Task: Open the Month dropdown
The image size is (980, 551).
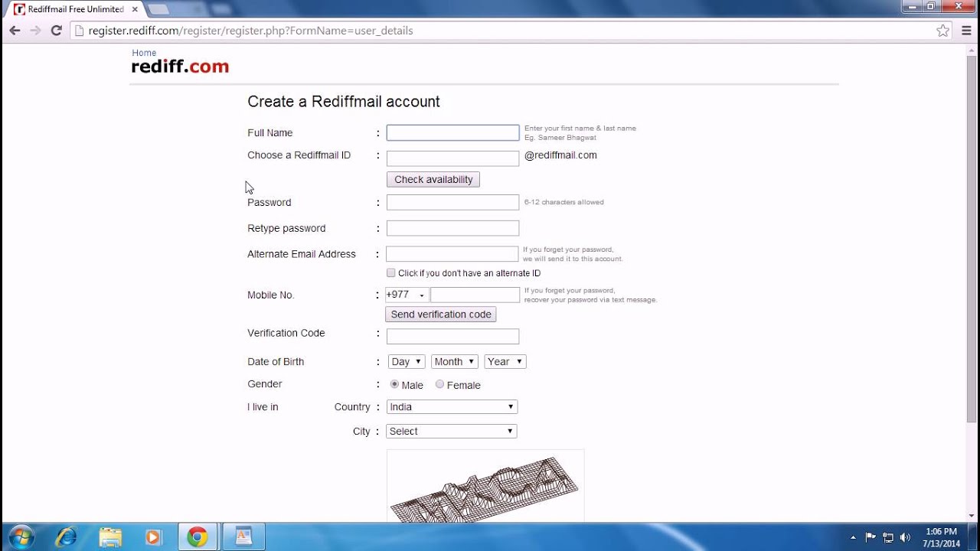Action: click(455, 361)
